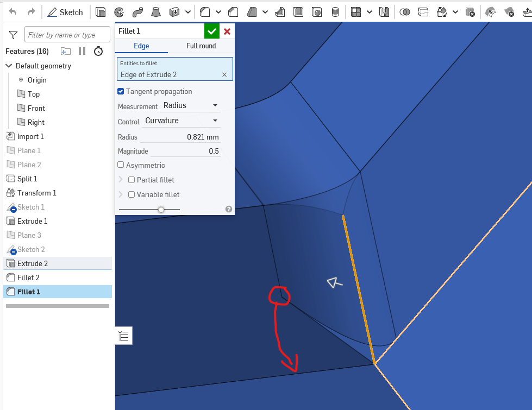Enable the Variable fillet checkbox

point(132,194)
